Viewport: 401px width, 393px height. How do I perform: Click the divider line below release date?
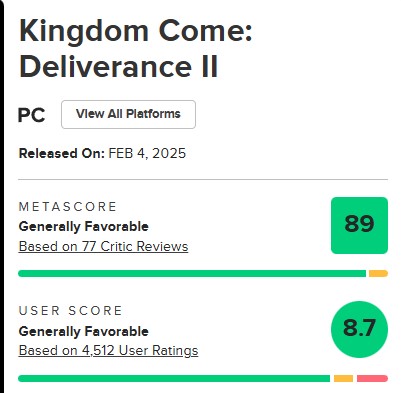point(203,179)
